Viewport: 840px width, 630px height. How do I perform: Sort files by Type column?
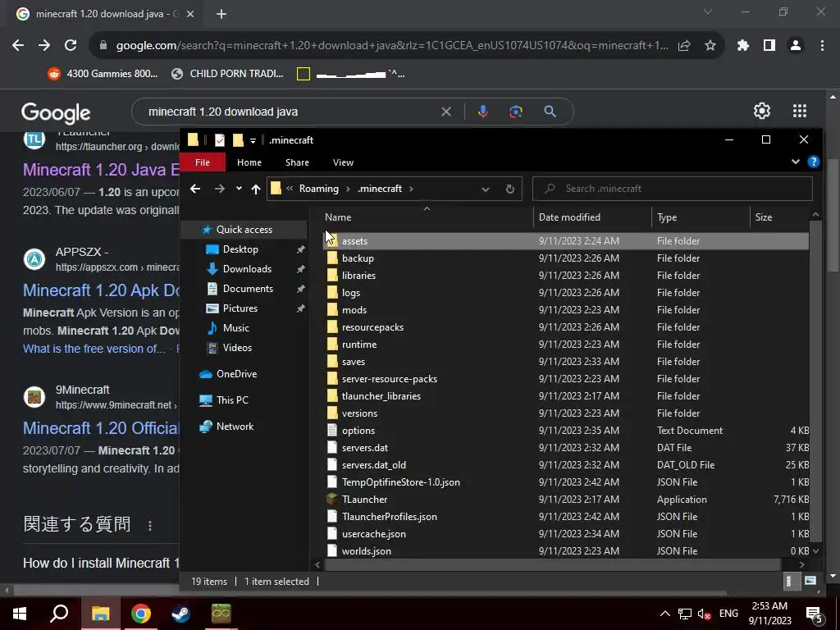(701, 217)
